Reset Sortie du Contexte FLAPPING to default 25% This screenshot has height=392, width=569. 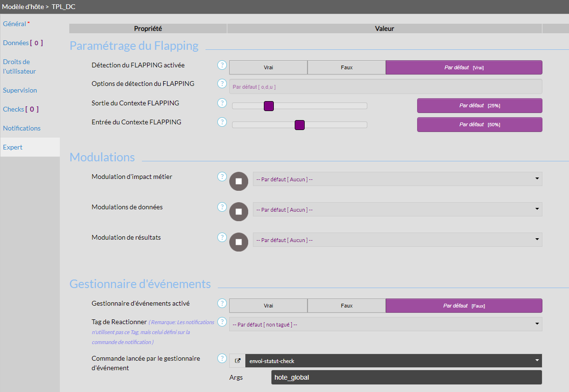[479, 105]
